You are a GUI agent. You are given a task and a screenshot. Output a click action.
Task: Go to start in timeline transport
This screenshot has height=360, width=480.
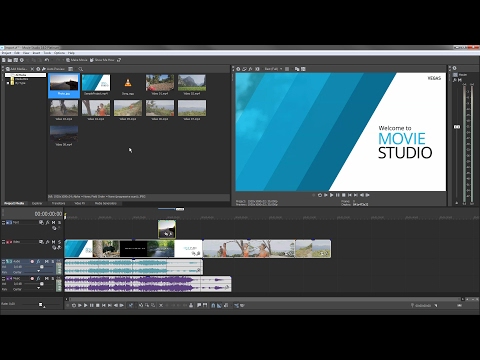click(x=104, y=305)
